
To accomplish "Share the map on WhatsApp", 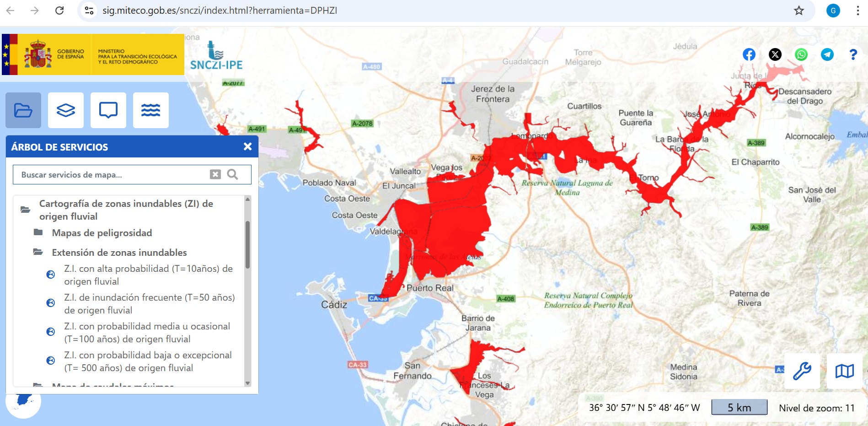I will (801, 54).
